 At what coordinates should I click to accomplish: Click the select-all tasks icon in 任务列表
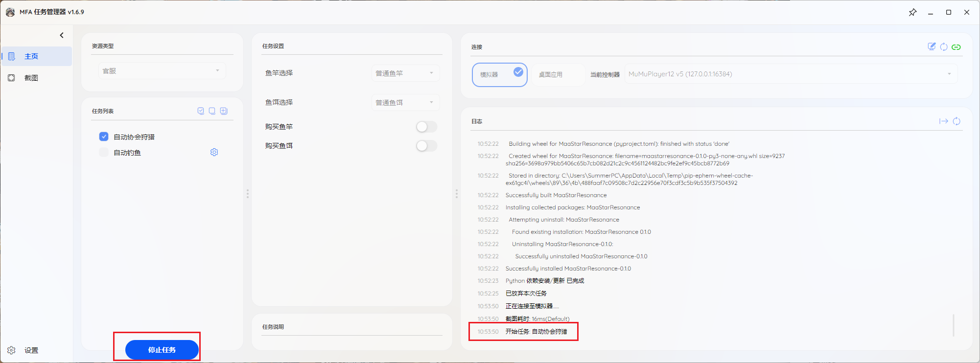[x=201, y=111]
